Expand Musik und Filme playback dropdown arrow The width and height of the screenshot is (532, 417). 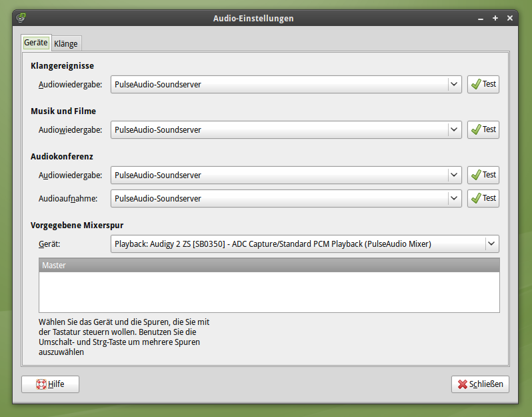click(454, 129)
